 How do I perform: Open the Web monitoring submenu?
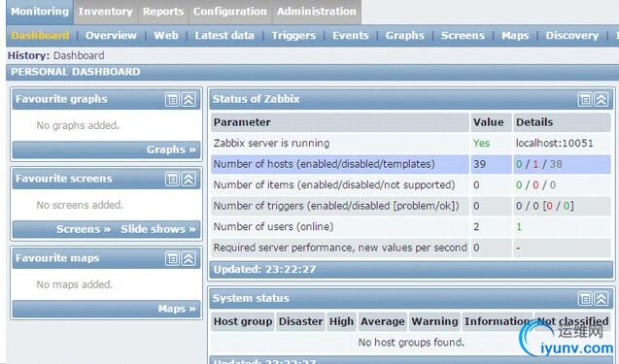coord(166,36)
